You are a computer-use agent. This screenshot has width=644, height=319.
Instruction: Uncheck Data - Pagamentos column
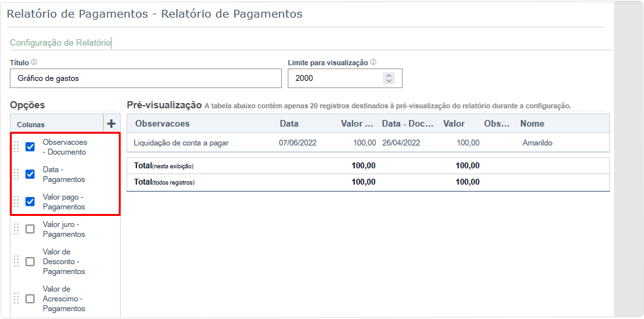pyautogui.click(x=30, y=174)
